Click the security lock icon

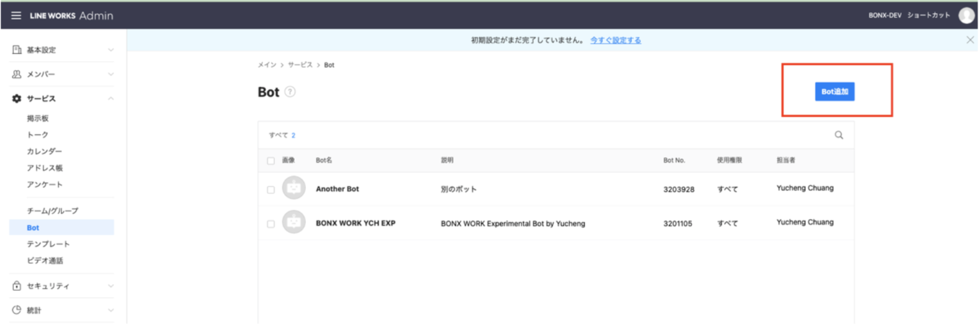tap(17, 286)
